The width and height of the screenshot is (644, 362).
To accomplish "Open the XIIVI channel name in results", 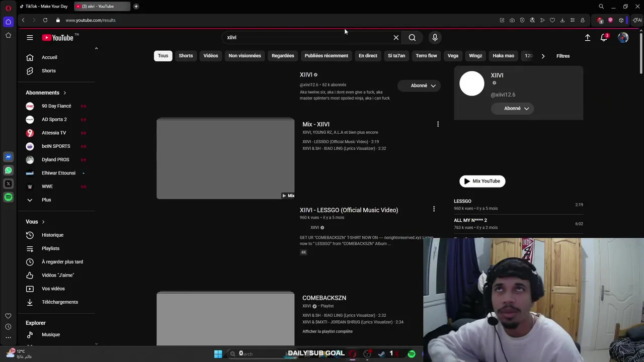I will point(306,75).
